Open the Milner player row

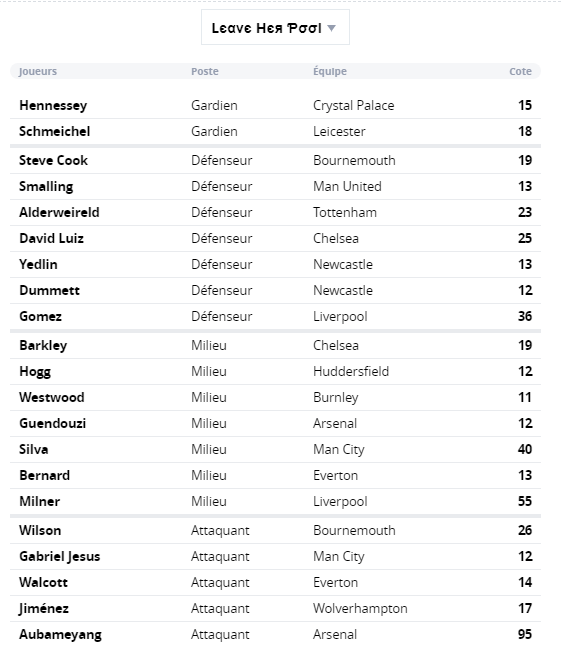pyautogui.click(x=275, y=501)
